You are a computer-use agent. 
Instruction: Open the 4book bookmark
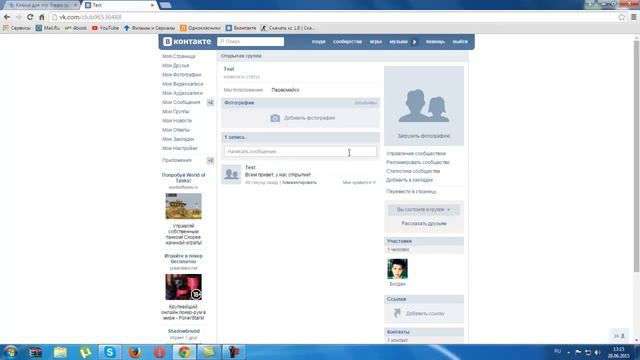[x=76, y=28]
